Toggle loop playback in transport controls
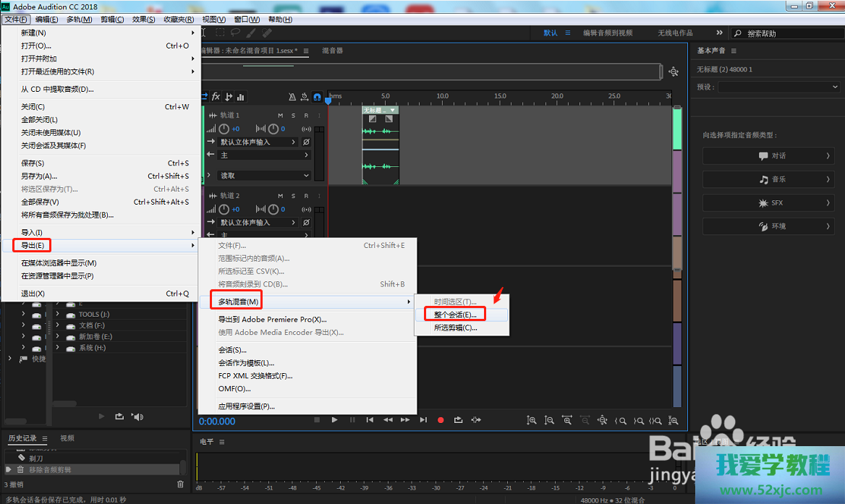 point(458,420)
